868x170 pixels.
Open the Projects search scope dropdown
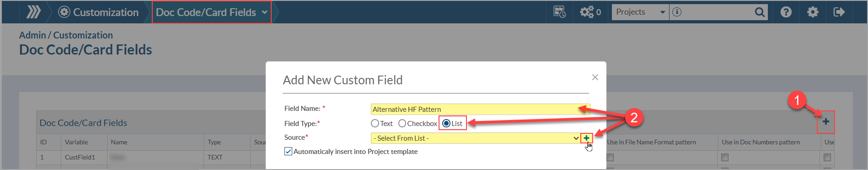[640, 12]
